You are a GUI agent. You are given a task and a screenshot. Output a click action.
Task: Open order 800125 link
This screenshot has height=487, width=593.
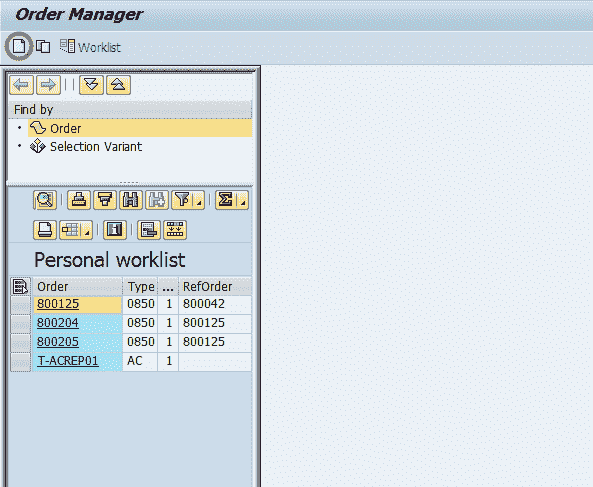click(x=58, y=304)
